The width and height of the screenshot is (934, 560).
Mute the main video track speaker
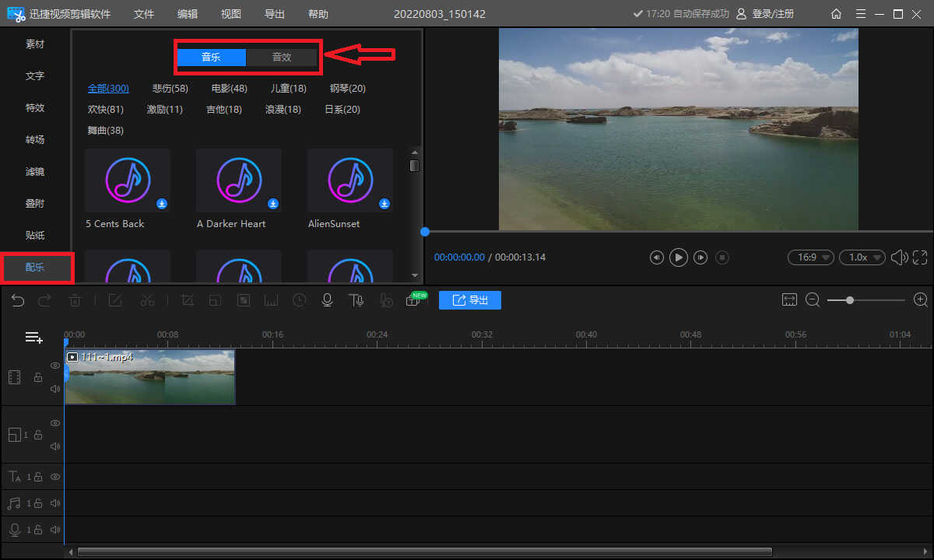[55, 389]
